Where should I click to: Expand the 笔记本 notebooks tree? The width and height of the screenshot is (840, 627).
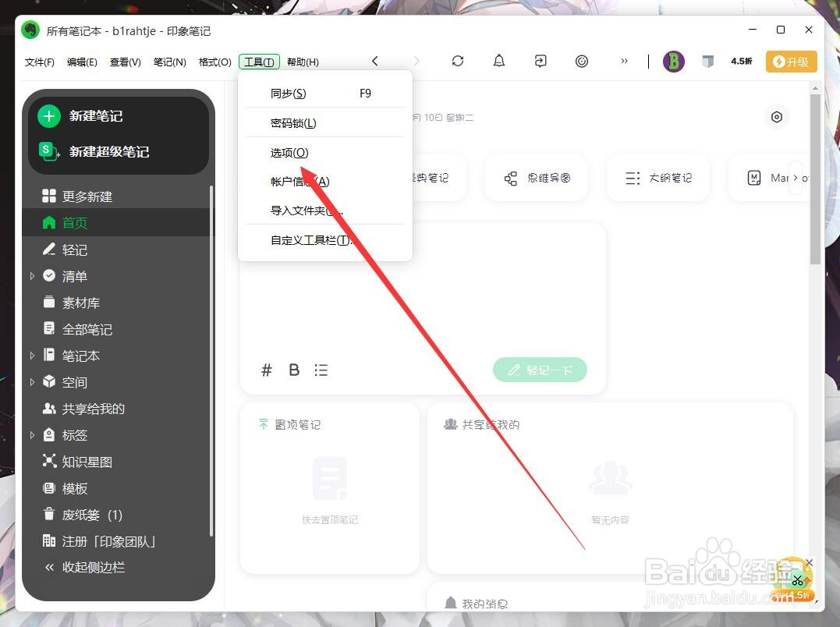(32, 356)
